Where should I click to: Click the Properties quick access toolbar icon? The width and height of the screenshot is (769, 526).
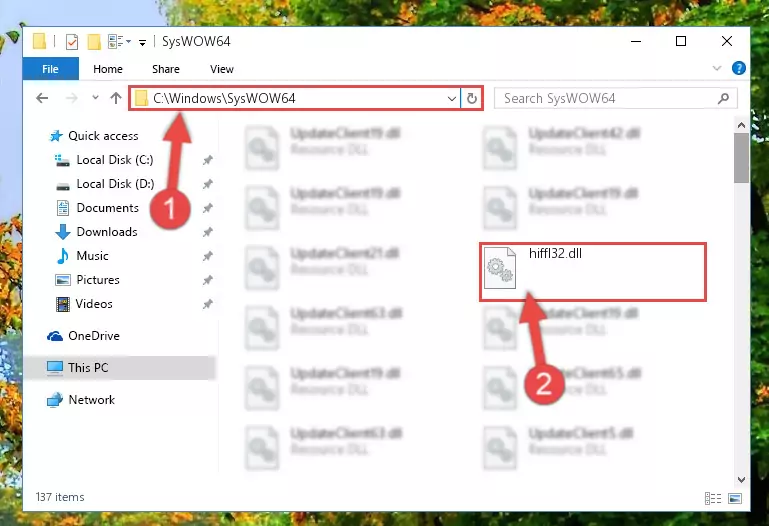click(x=72, y=42)
